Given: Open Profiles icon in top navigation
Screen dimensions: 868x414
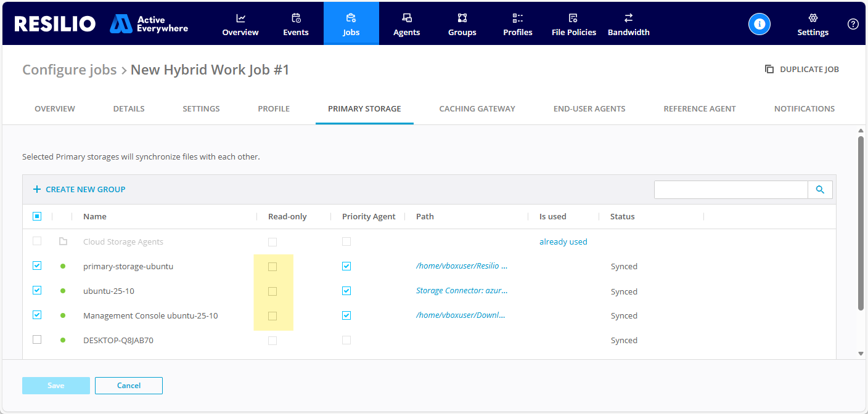Looking at the screenshot, I should [x=518, y=18].
